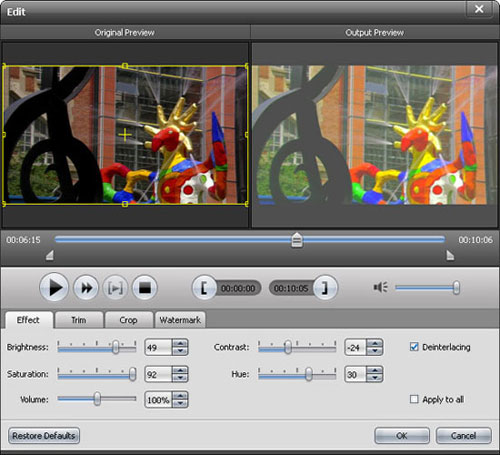
Task: Click the crop handle at bottom center
Action: tap(125, 204)
